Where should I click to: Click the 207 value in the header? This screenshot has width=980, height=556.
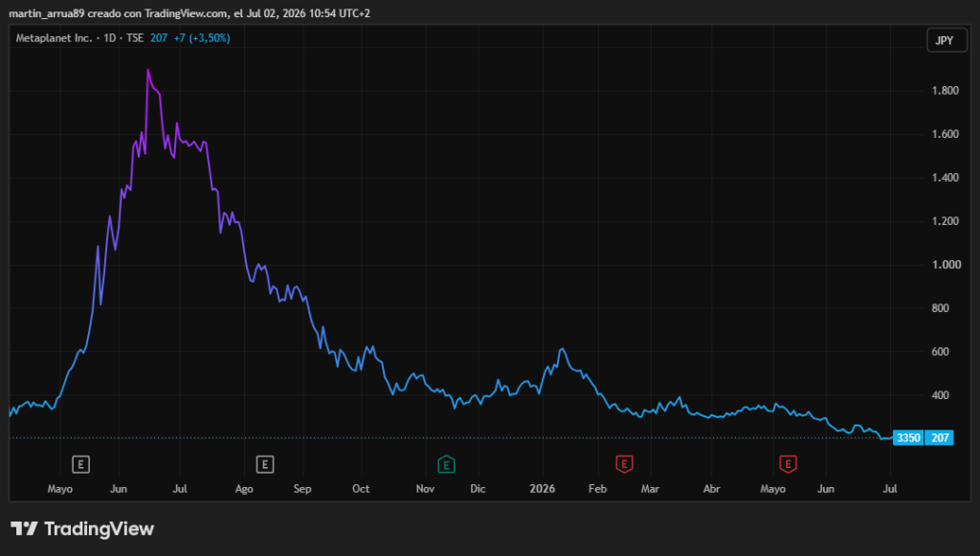click(x=159, y=38)
